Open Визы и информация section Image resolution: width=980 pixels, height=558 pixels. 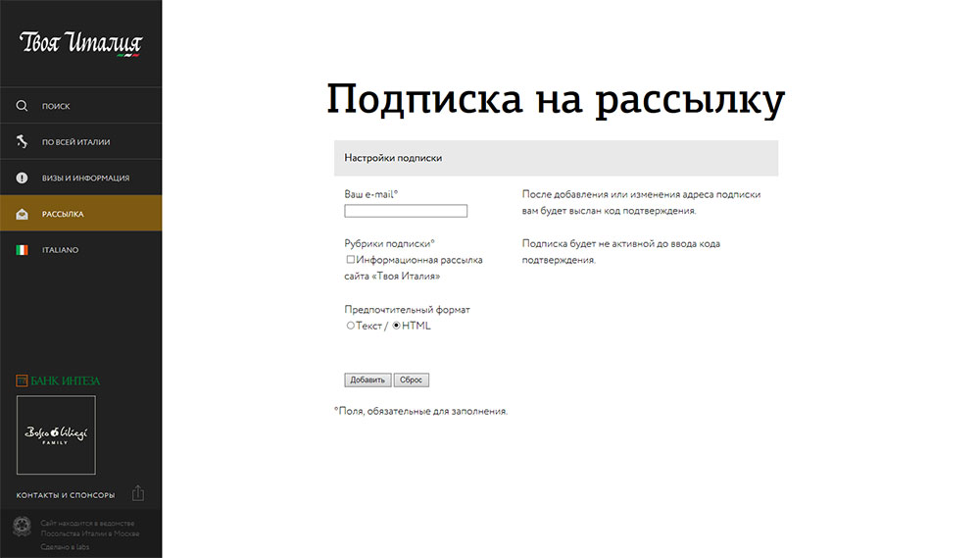80,178
